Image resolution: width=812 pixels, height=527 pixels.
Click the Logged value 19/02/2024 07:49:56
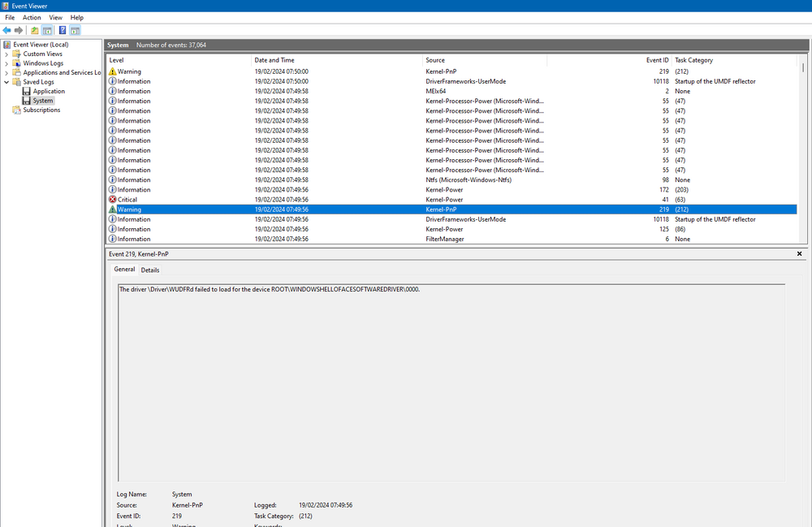pos(326,505)
